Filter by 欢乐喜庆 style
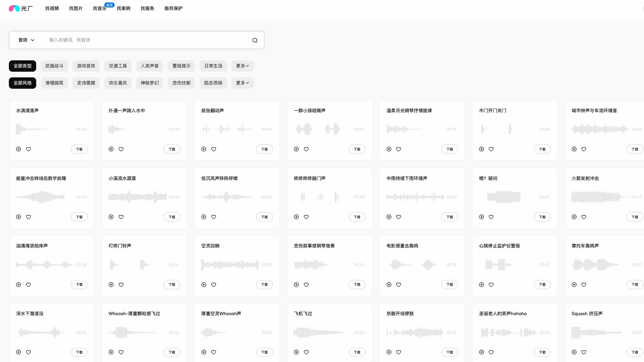 click(x=118, y=83)
